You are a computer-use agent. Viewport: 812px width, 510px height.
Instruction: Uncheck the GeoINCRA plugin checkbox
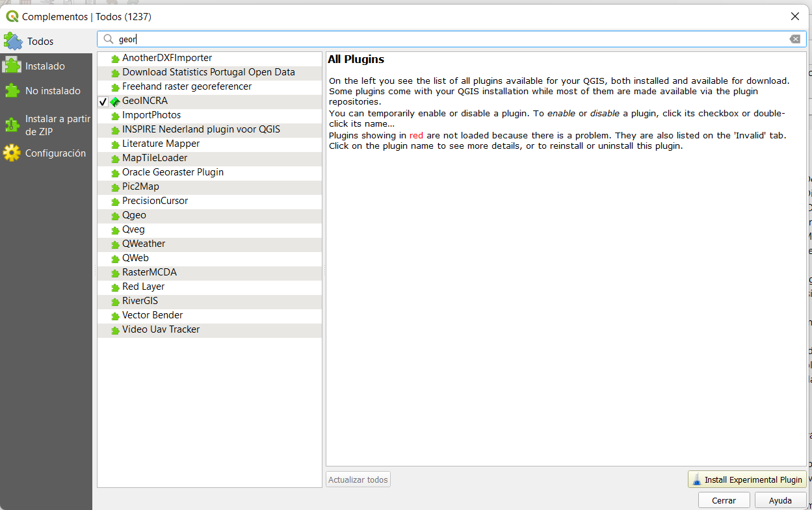coord(103,101)
